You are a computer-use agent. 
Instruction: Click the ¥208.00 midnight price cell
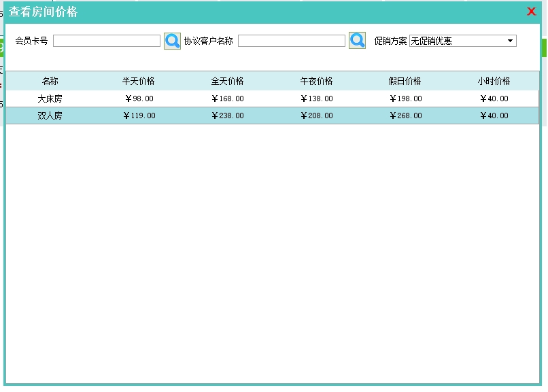317,115
